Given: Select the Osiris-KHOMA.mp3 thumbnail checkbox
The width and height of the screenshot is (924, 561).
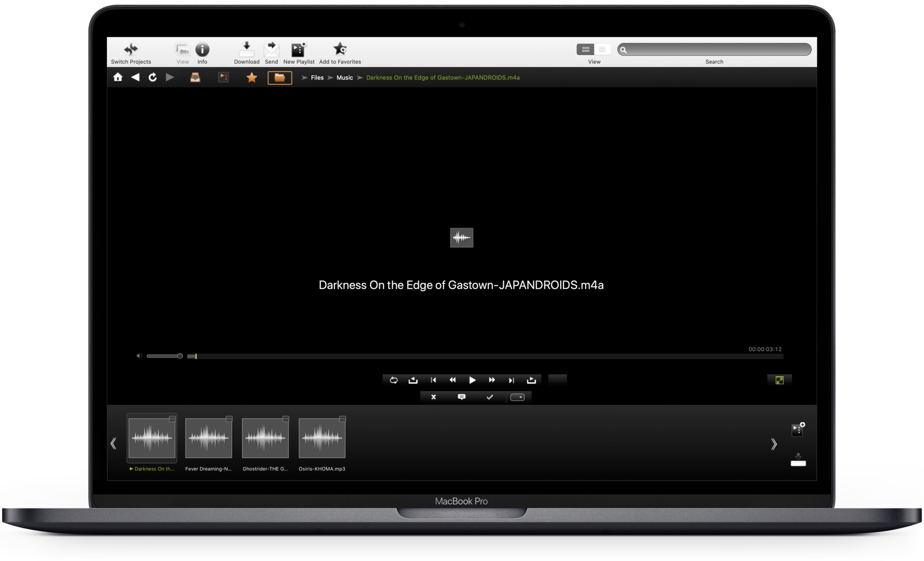Looking at the screenshot, I should (342, 419).
